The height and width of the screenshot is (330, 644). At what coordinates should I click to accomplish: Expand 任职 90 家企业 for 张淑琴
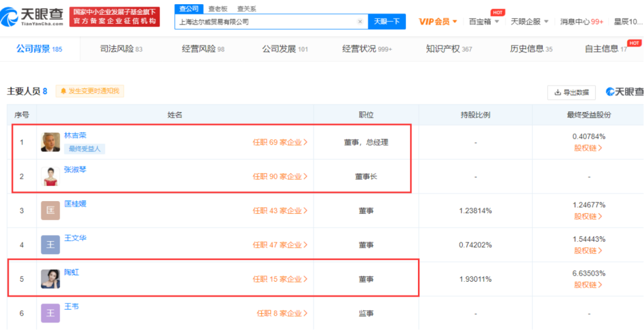[280, 177]
